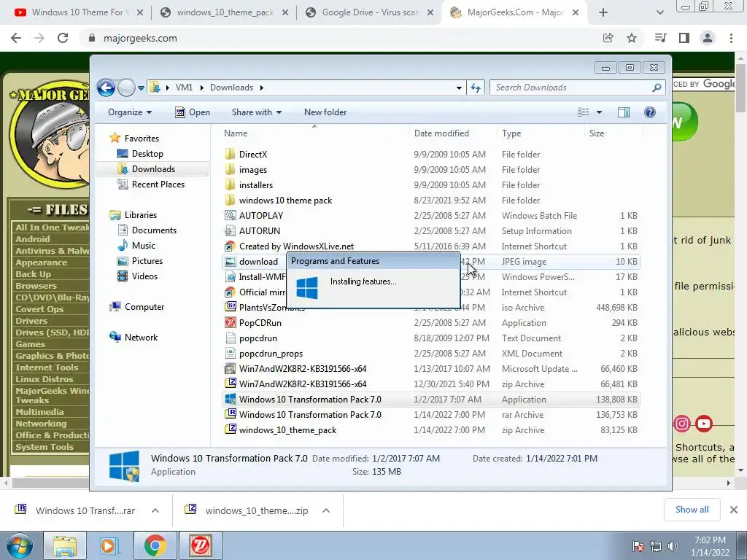Click the volume speaker tray icon
The height and width of the screenshot is (560, 747).
[x=673, y=546]
